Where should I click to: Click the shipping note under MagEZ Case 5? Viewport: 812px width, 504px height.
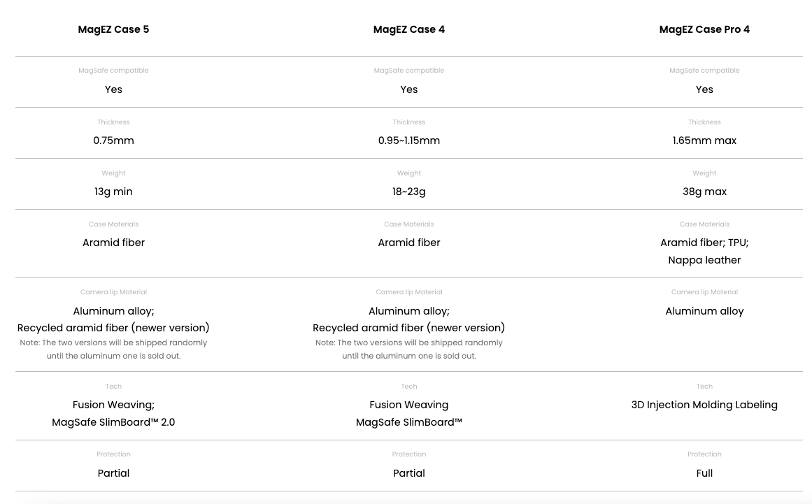[x=113, y=350]
